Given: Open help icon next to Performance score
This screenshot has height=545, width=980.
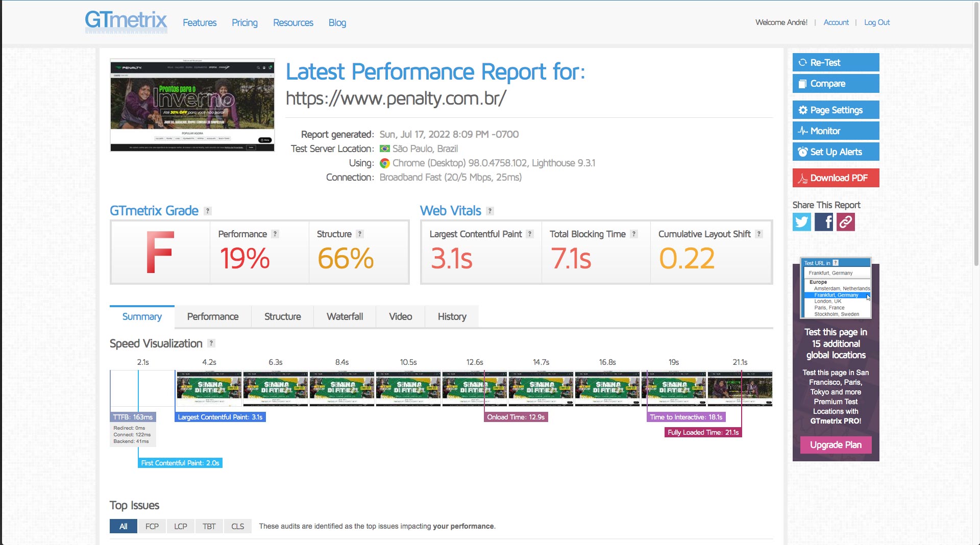Looking at the screenshot, I should (x=275, y=234).
